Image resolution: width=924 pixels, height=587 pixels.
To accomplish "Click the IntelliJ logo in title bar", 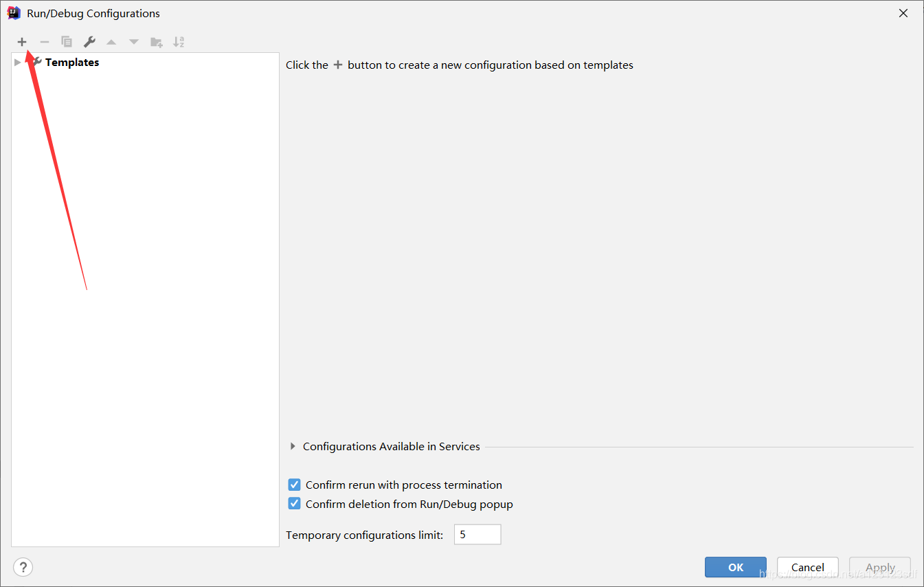I will pyautogui.click(x=14, y=13).
